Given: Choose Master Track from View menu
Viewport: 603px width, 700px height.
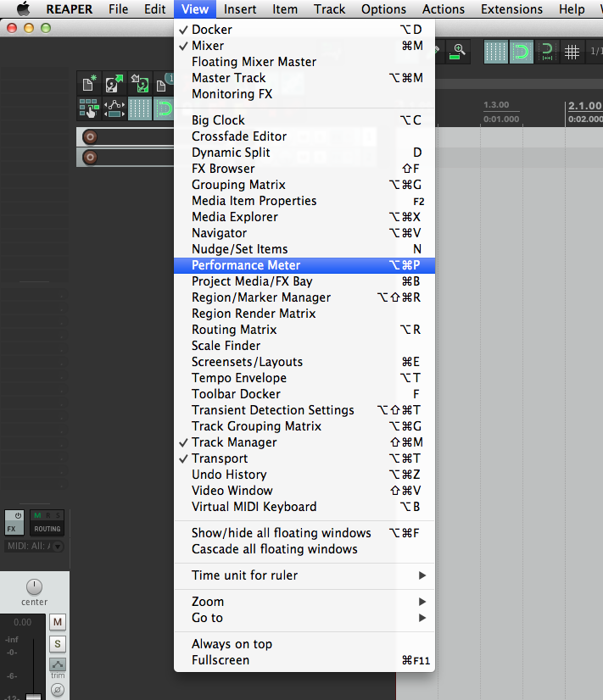Looking at the screenshot, I should point(304,78).
